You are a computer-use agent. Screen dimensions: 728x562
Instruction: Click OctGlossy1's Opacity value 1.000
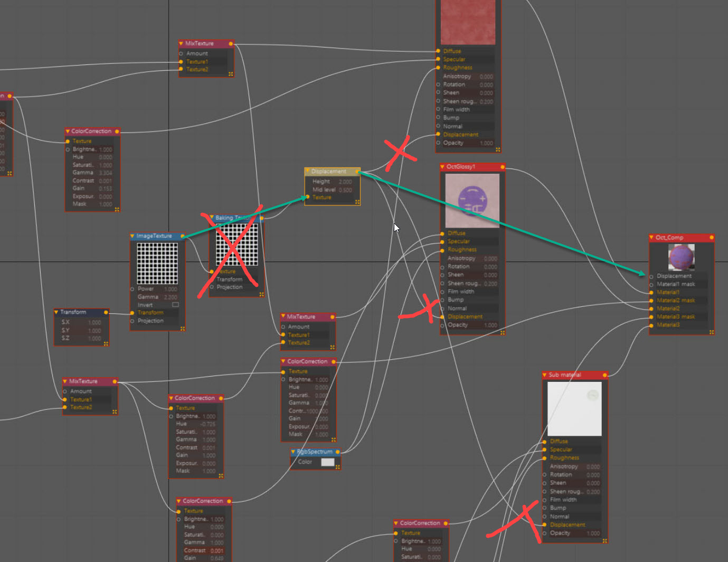pyautogui.click(x=490, y=325)
